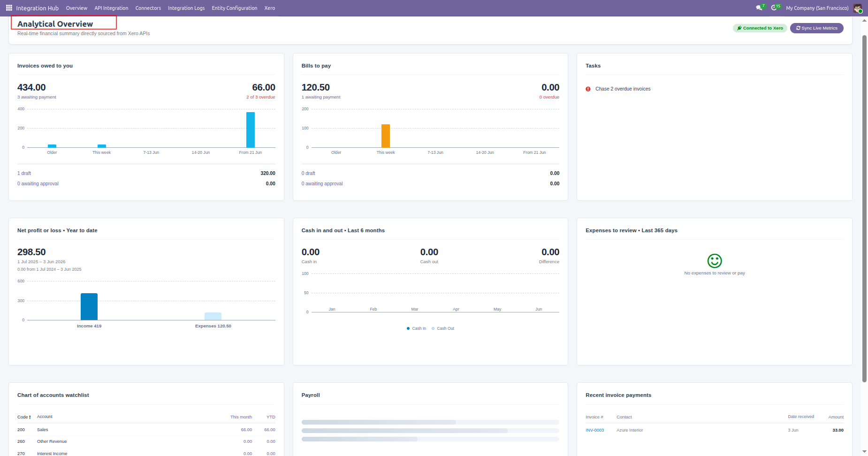Click the green smiley face icon
The width and height of the screenshot is (868, 456).
(715, 261)
